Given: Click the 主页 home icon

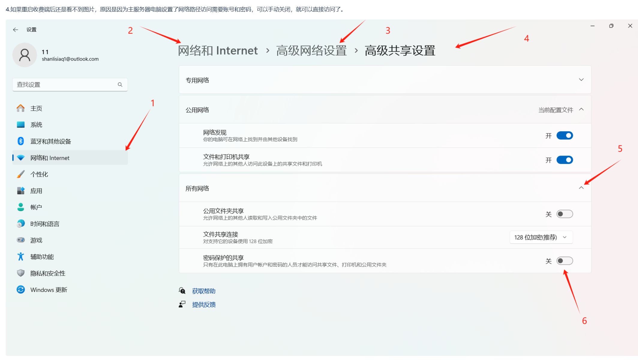Looking at the screenshot, I should pyautogui.click(x=21, y=108).
